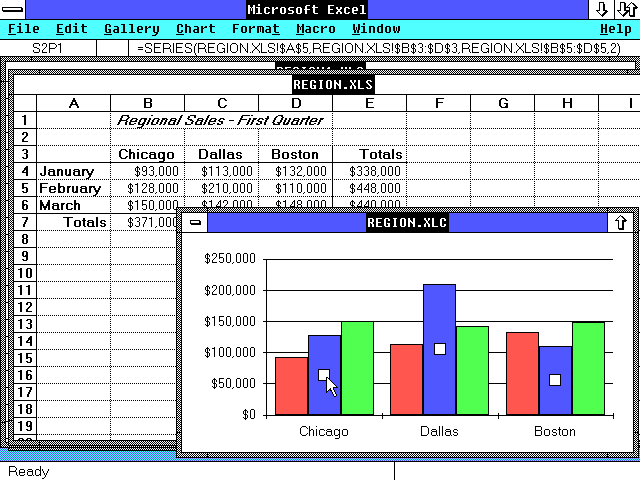The height and width of the screenshot is (480, 640).
Task: Click the $250,000 value axis label
Action: pyautogui.click(x=230, y=258)
